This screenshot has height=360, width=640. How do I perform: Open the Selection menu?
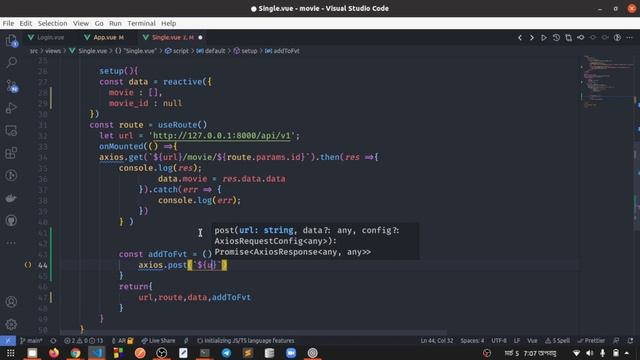pyautogui.click(x=52, y=23)
